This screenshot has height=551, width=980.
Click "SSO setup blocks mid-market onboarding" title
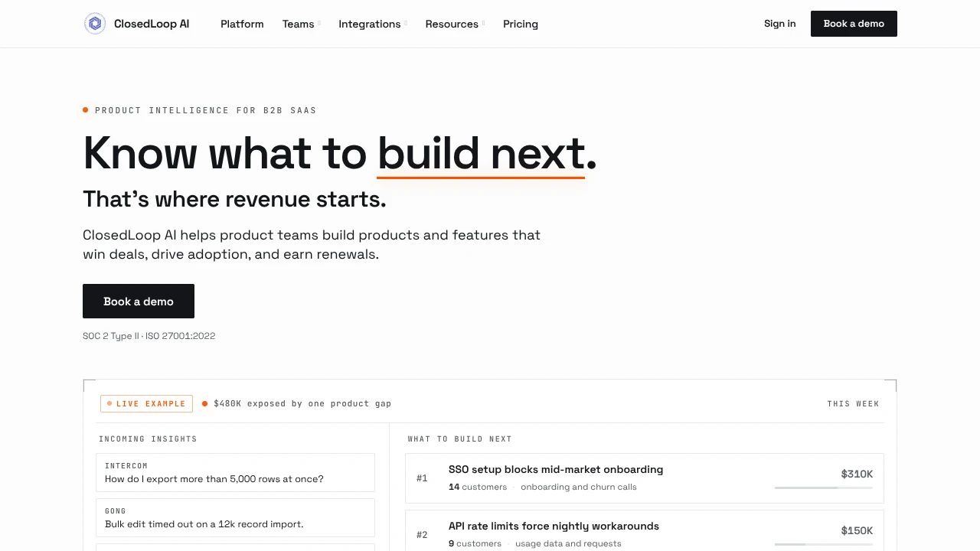tap(556, 469)
